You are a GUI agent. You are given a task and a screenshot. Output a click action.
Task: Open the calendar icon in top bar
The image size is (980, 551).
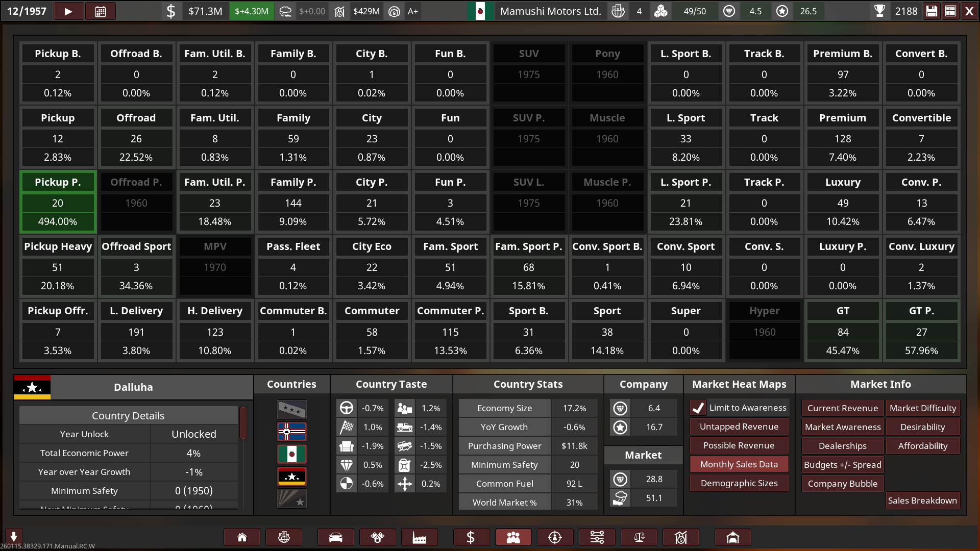(101, 11)
